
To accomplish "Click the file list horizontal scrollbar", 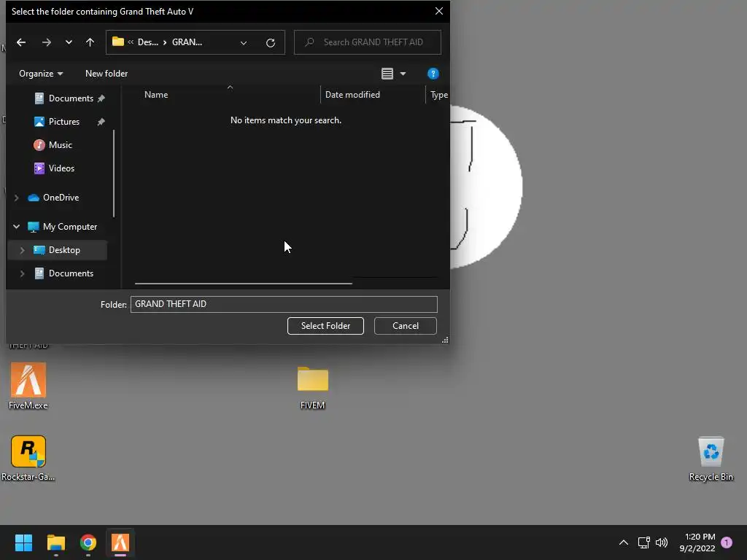I will point(244,284).
